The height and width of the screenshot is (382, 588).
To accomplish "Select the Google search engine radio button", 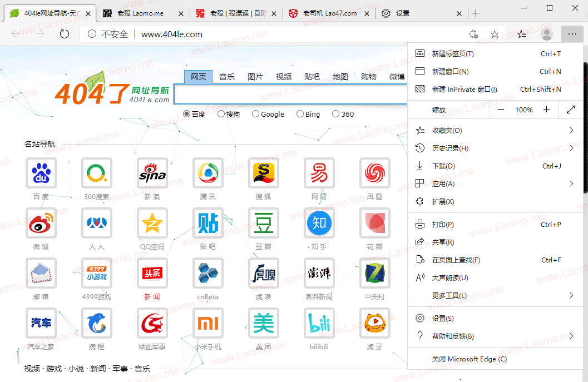I will pyautogui.click(x=255, y=113).
